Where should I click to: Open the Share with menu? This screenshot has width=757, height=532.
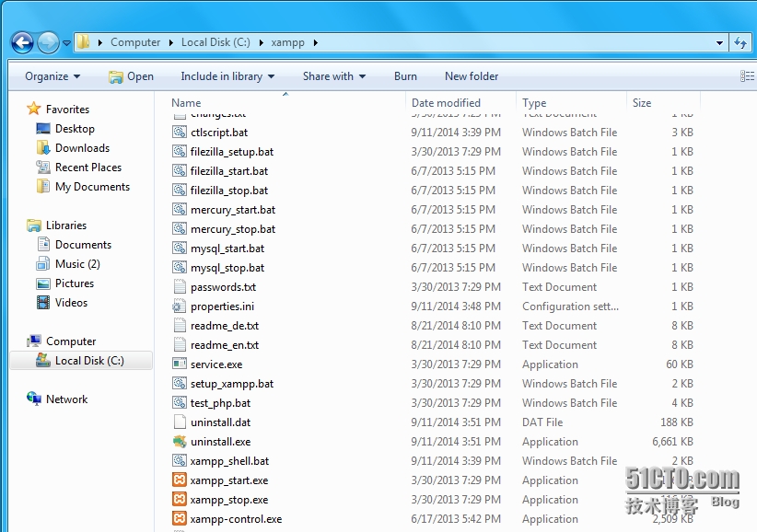click(334, 76)
